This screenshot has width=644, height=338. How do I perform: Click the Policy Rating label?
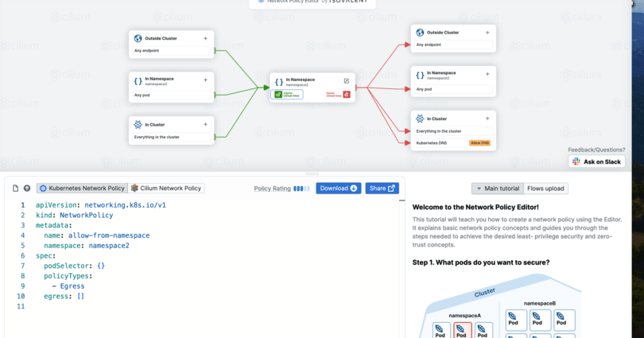pyautogui.click(x=272, y=188)
